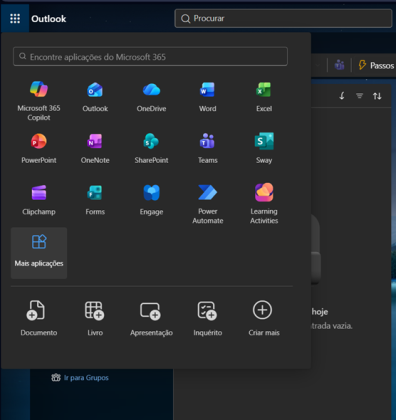
Task: Create a new Livro workbook
Action: point(95,318)
